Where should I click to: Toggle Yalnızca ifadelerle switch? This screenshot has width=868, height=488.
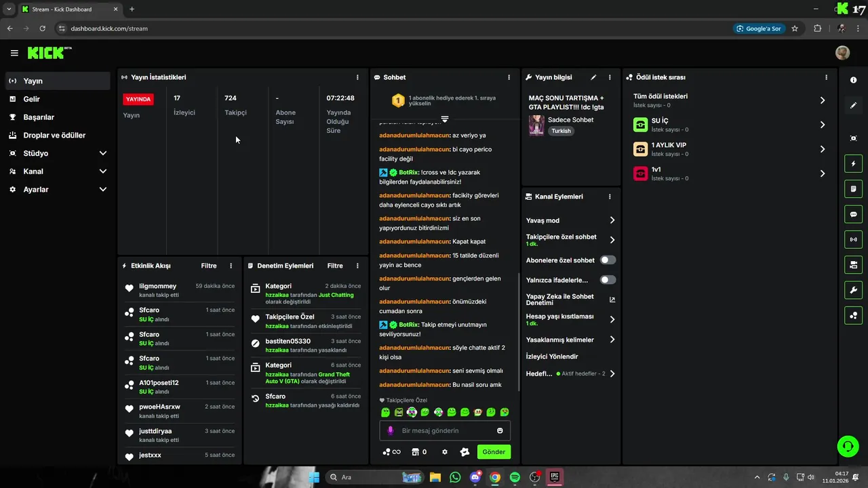tap(608, 280)
